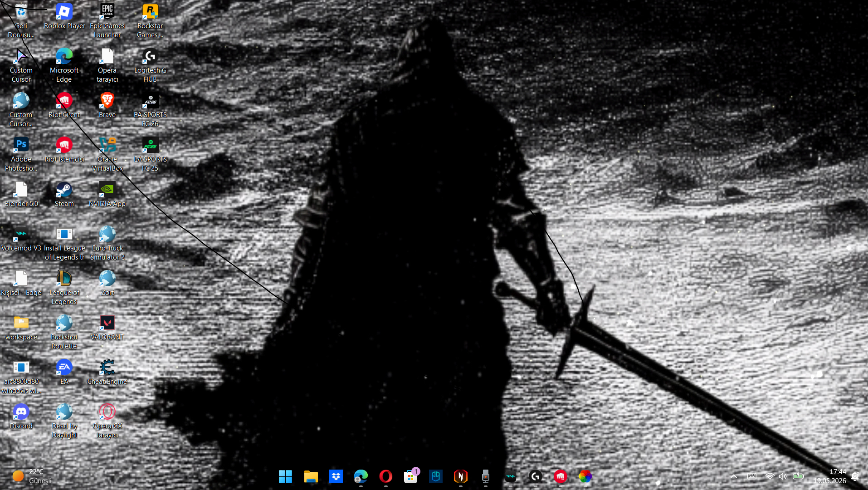Select the Opera GX tarayıcı desktop shortcut
The height and width of the screenshot is (490, 868).
(107, 421)
